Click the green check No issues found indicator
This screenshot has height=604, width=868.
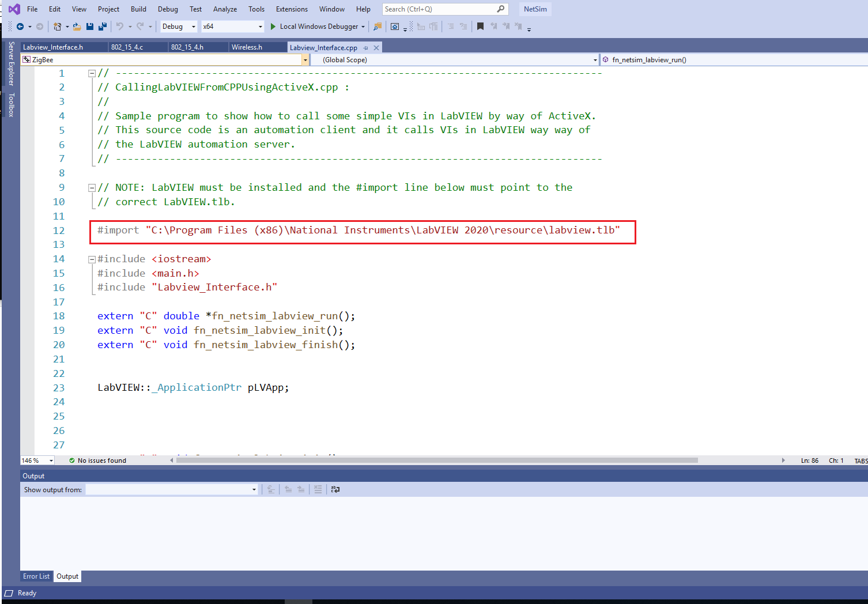[97, 460]
